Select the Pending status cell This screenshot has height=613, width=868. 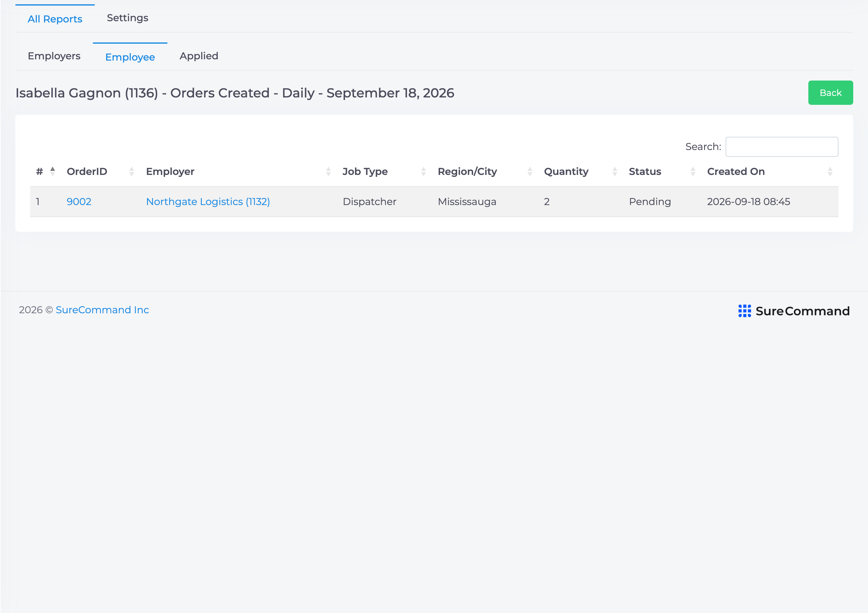[650, 201]
